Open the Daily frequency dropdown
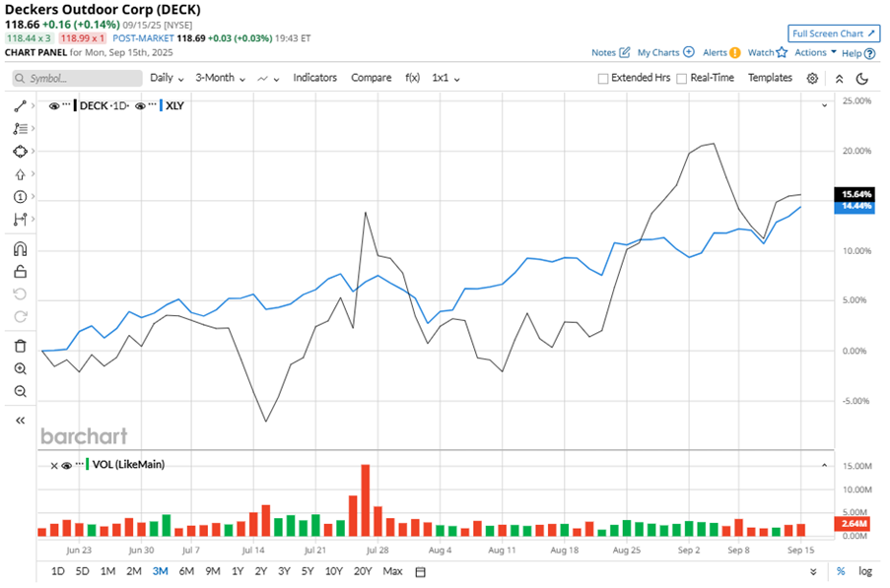The image size is (890, 588). (167, 78)
